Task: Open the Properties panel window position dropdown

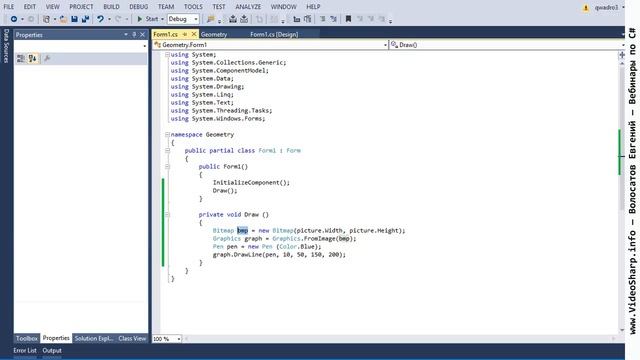Action: tap(126, 35)
